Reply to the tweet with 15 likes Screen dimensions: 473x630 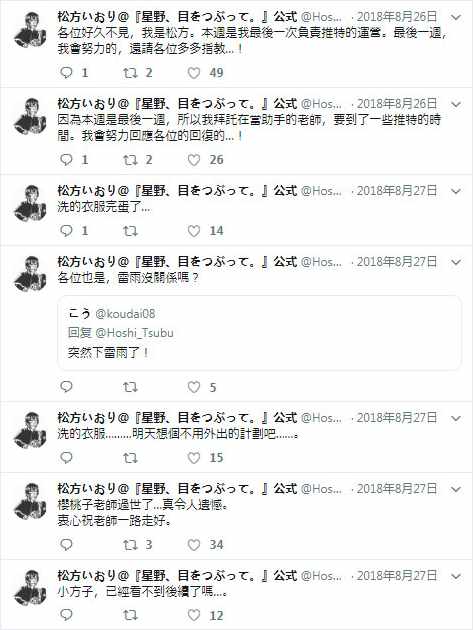tap(66, 457)
